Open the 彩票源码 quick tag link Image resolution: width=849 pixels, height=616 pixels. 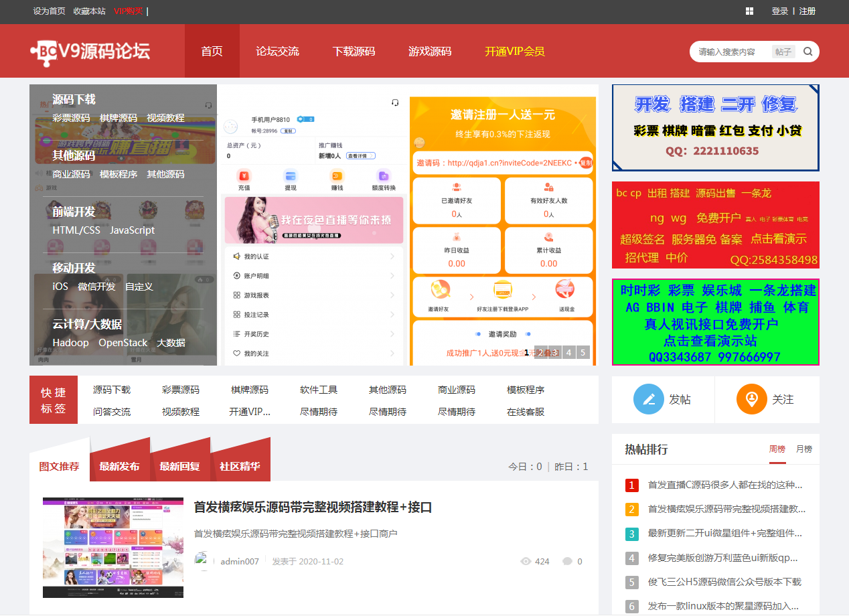pyautogui.click(x=181, y=390)
